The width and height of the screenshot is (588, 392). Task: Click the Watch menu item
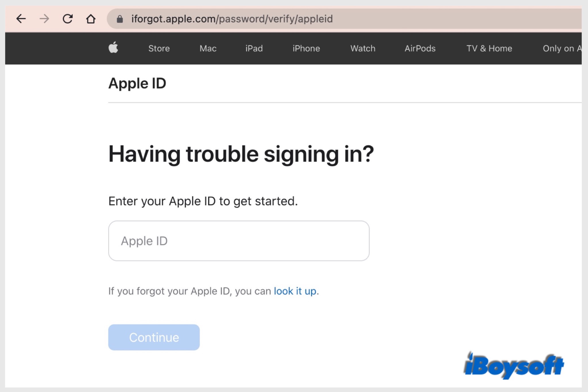pyautogui.click(x=362, y=48)
